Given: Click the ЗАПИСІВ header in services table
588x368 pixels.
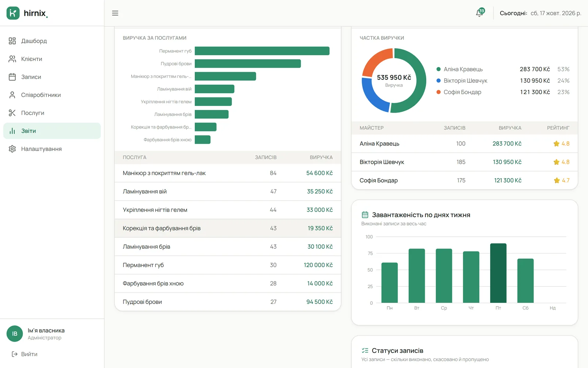Looking at the screenshot, I should click(266, 157).
